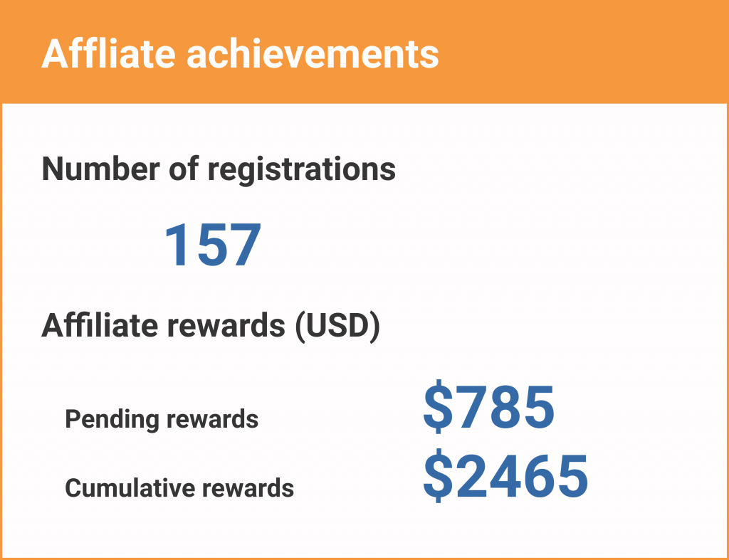Click the dollar sign before 785

point(438,407)
